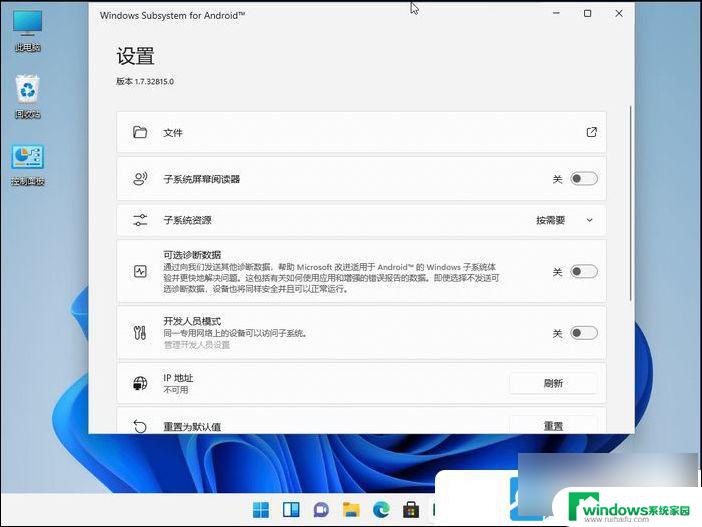The height and width of the screenshot is (527, 702).
Task: Maximize the Windows Subsystem for Android window
Action: [x=587, y=13]
